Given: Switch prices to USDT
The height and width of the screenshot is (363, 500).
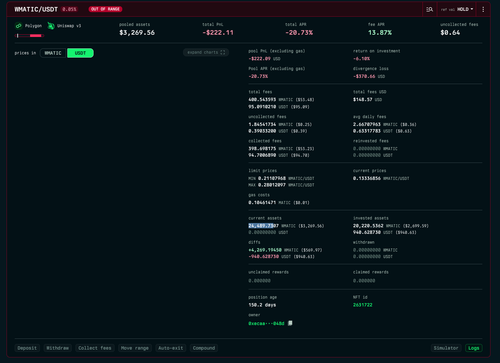Looking at the screenshot, I should click(80, 53).
